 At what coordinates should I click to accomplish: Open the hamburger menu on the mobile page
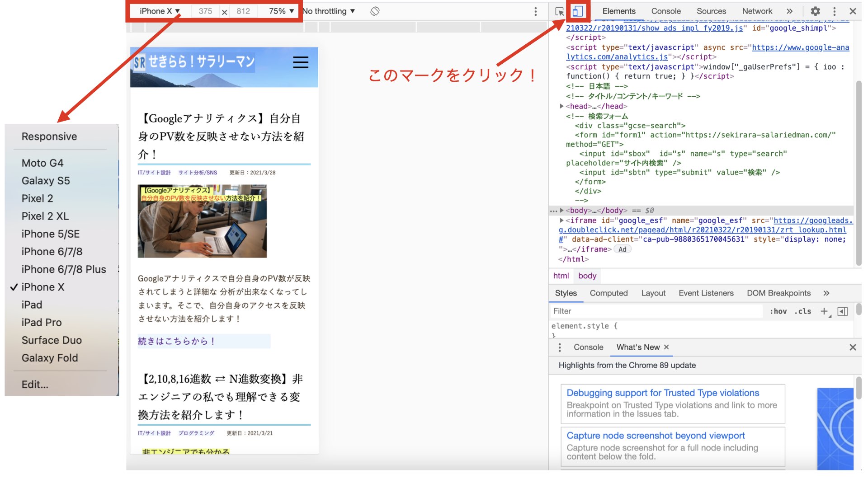click(x=301, y=62)
